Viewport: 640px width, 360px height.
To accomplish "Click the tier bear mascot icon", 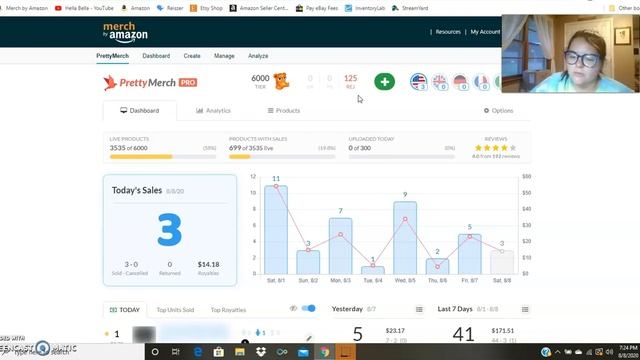I will tap(281, 81).
